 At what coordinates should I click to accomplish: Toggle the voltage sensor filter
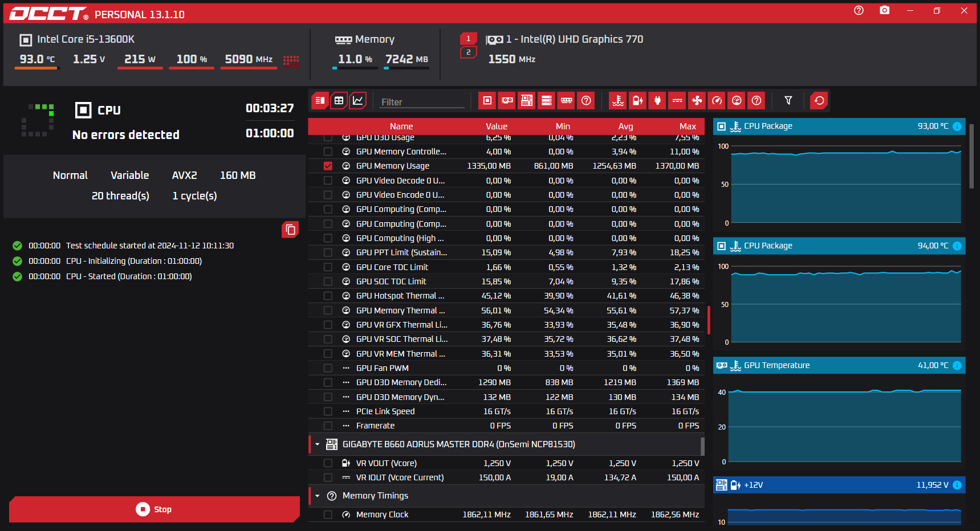tap(637, 101)
